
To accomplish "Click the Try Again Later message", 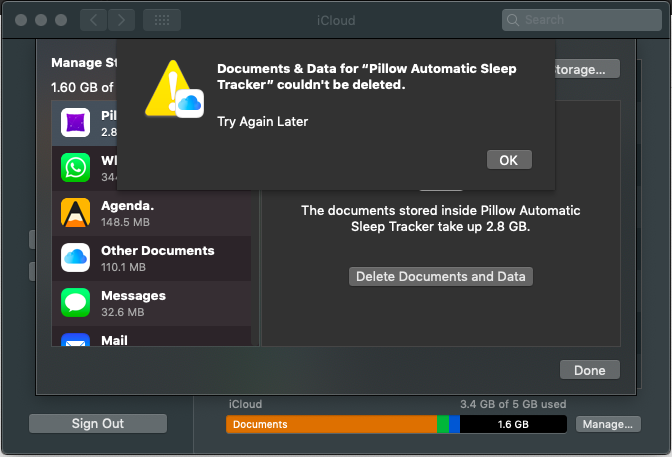I will tap(262, 122).
